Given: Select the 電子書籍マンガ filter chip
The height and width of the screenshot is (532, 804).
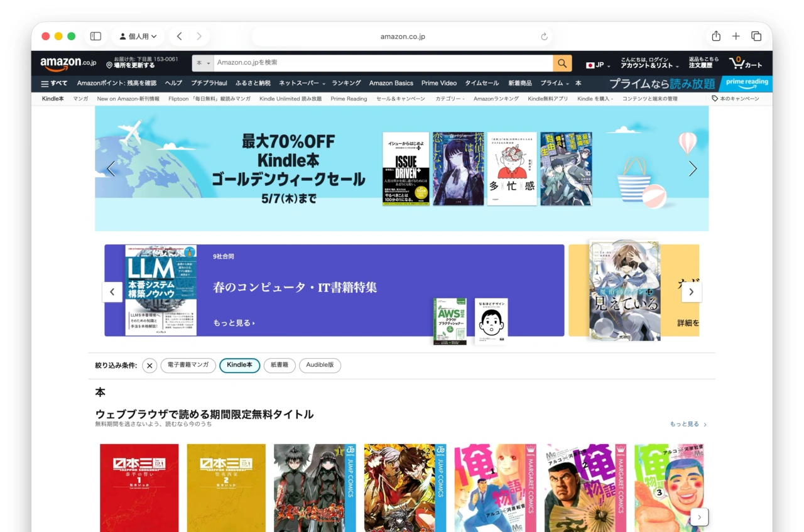Looking at the screenshot, I should click(188, 365).
